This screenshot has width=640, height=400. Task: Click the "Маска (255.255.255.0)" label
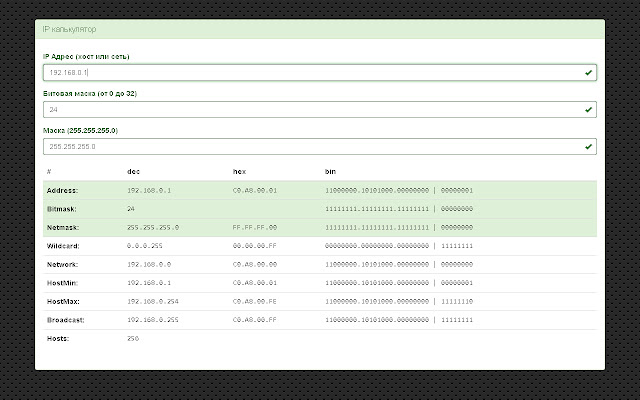[80, 131]
